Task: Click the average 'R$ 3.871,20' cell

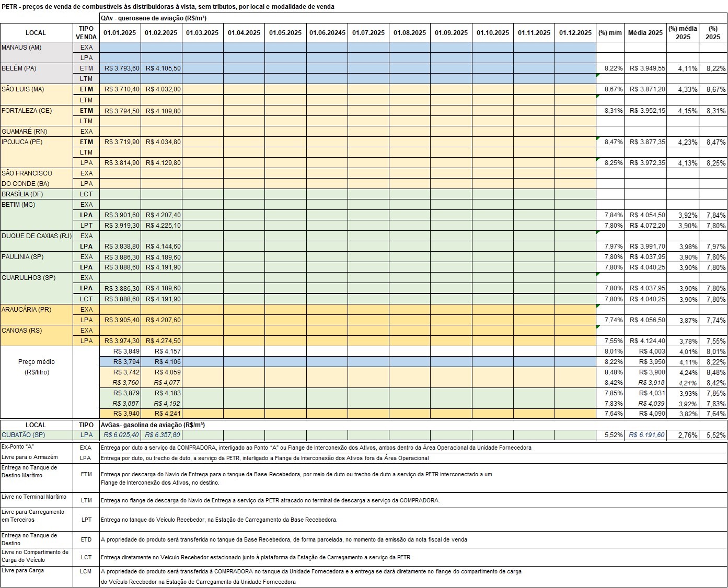Action: [645, 89]
